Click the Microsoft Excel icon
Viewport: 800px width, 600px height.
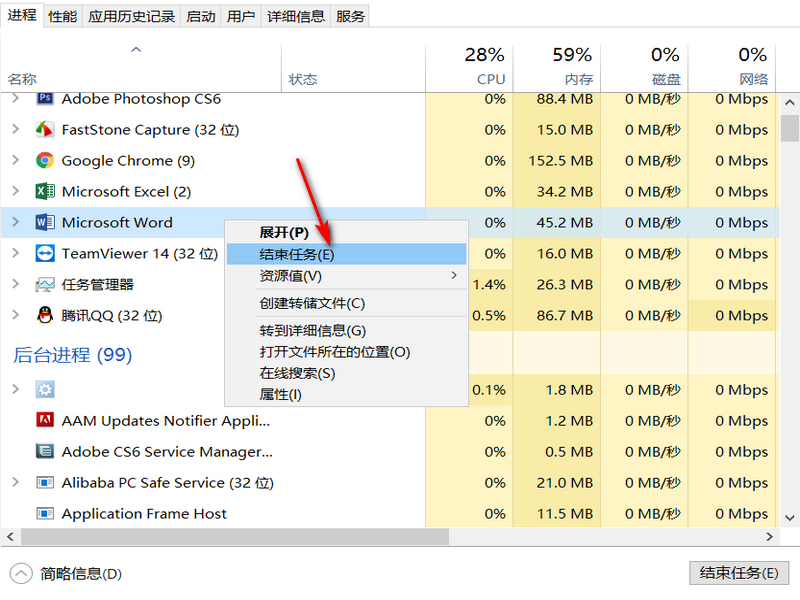[44, 192]
